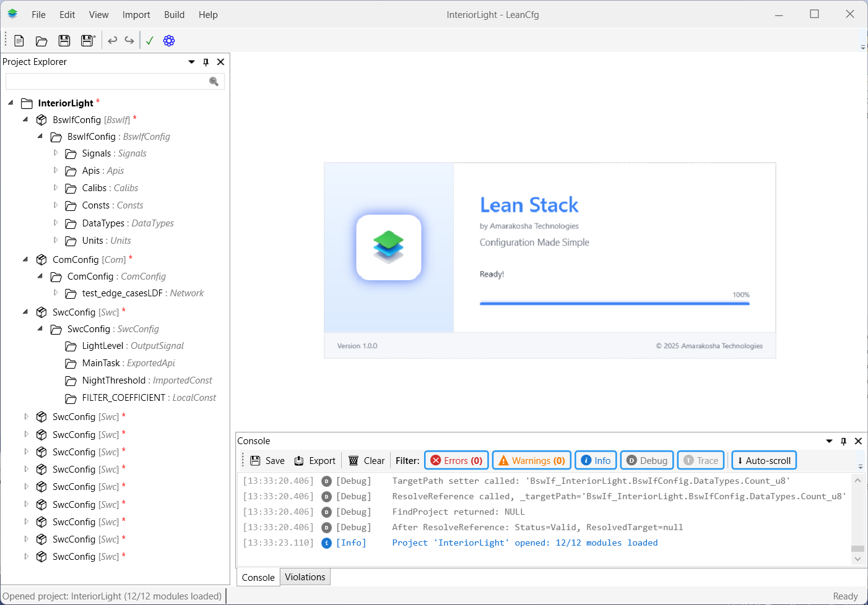Screen dimensions: 868x605
Task: Pin the Project Explorer panel
Action: pos(206,62)
